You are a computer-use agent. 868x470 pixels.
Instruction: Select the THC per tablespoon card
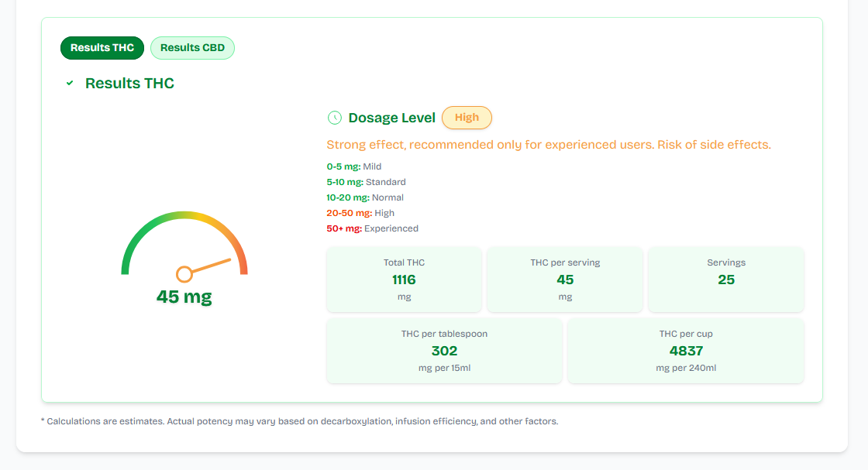coord(444,351)
